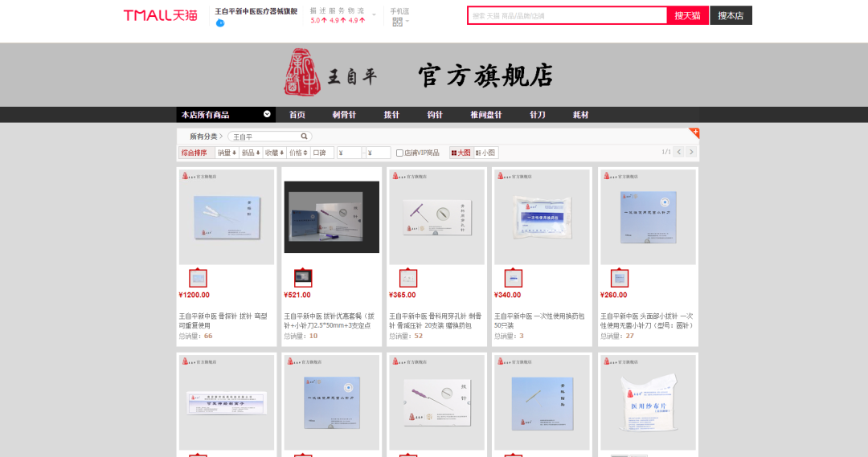Switch to large image grid view
Screen dimensions: 868x457
click(461, 153)
